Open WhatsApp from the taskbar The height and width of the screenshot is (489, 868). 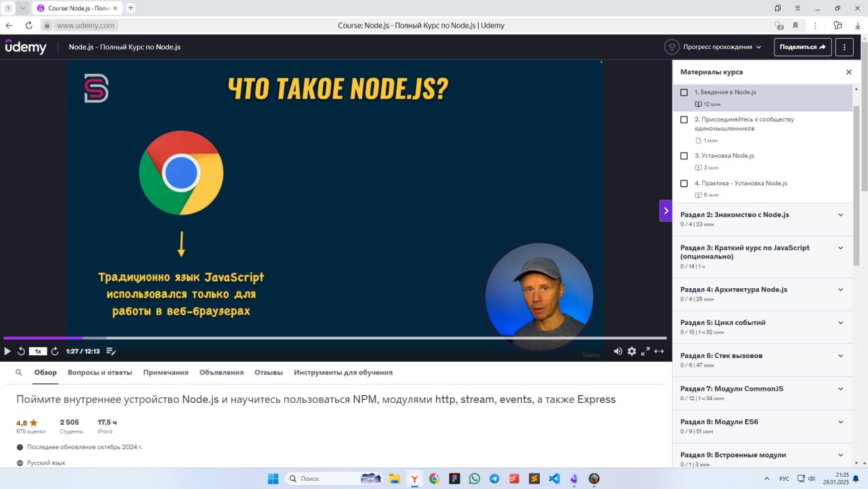(475, 478)
